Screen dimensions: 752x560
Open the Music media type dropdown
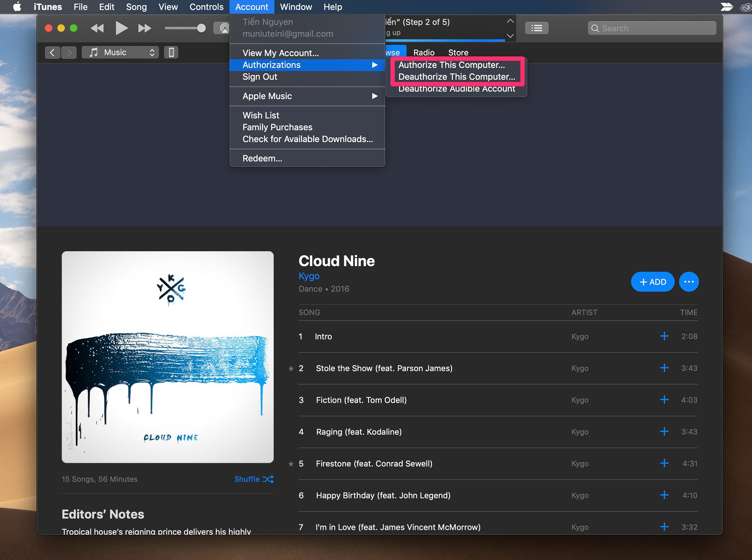pos(120,52)
